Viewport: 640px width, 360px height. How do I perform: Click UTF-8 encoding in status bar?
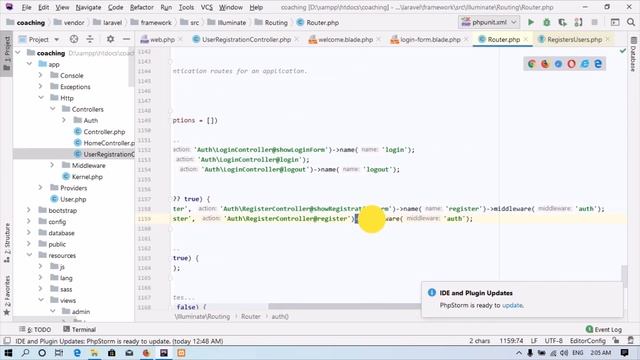(553, 340)
